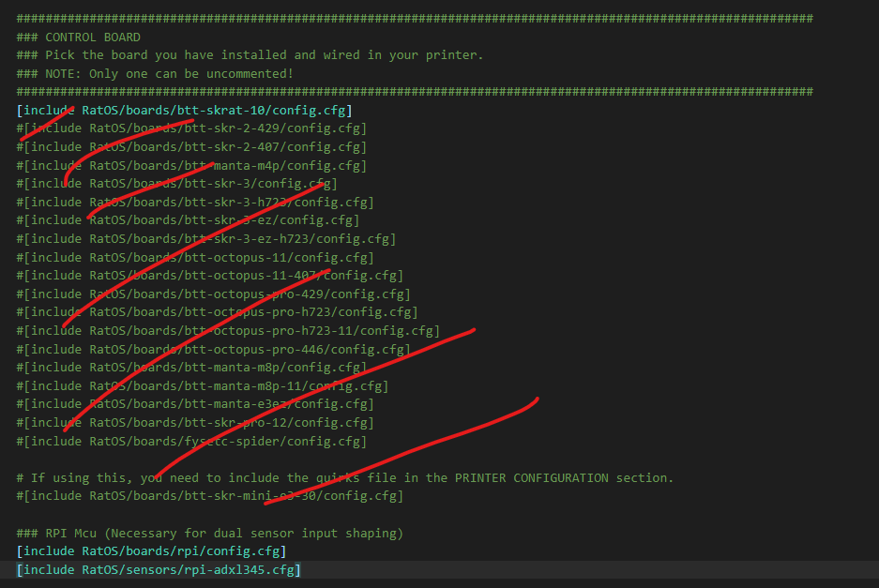
Task: Click the "### CONTROL BOARD" comment heading
Action: (x=79, y=37)
